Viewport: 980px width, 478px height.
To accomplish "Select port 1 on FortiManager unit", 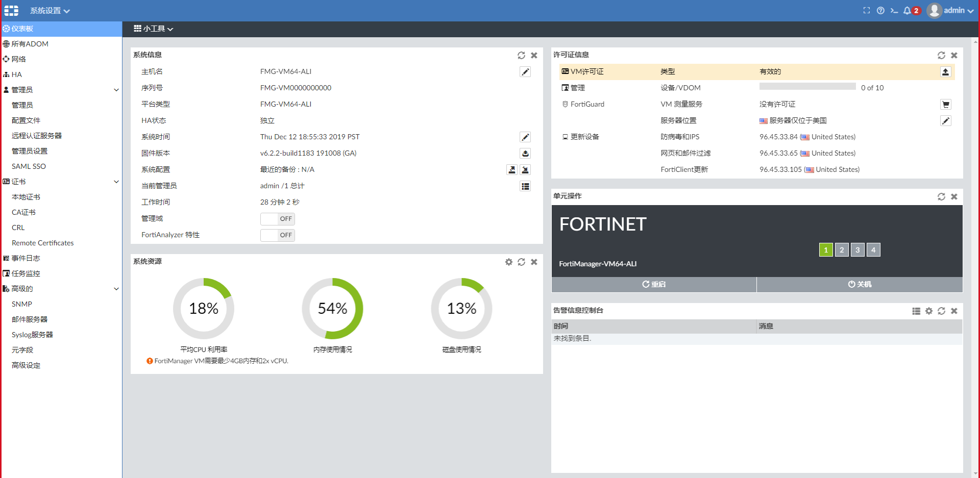I will (x=826, y=250).
